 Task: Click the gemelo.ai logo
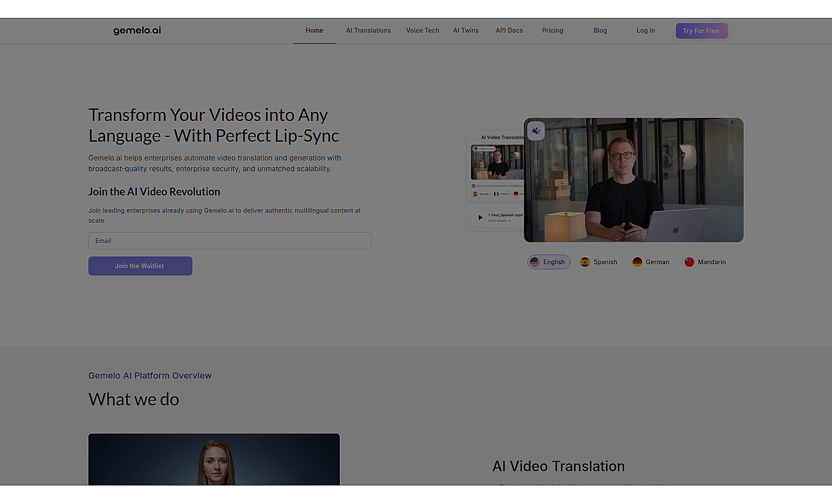137,31
